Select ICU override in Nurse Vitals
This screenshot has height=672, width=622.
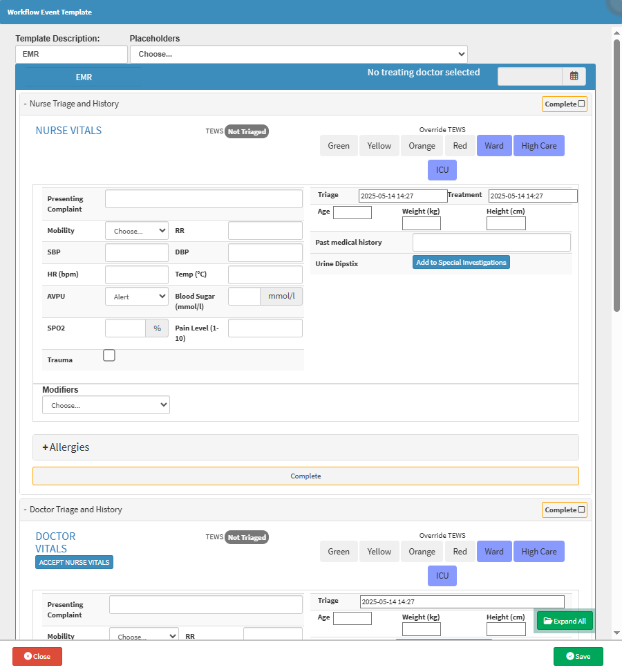pos(442,170)
